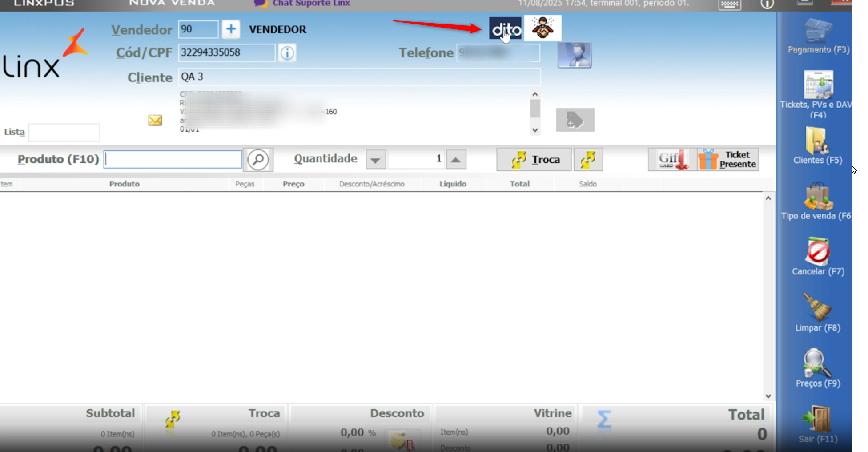Click the Linx logo
868x452 pixels.
44,53
